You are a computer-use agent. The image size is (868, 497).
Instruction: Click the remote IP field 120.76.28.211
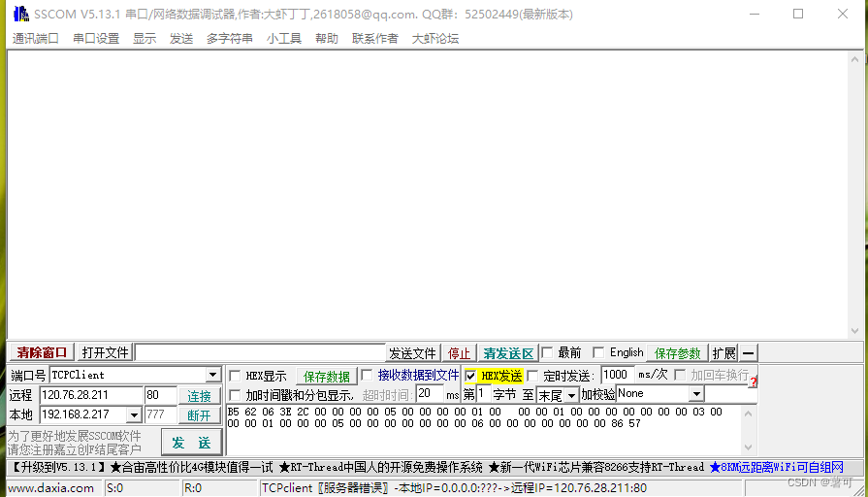pos(91,395)
